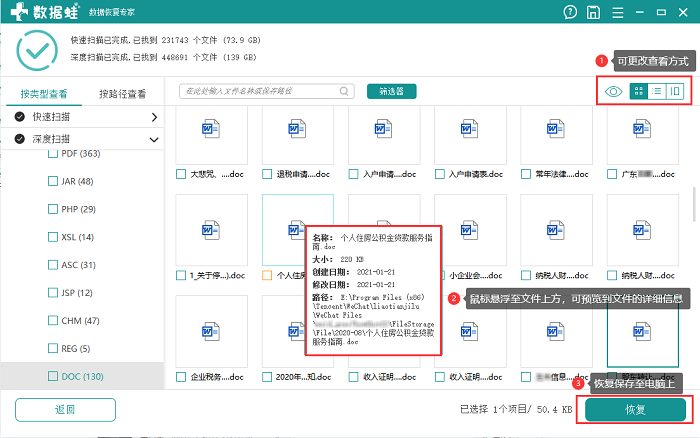The image size is (700, 438).
Task: Click the scan complete checkmark circle
Action: [37, 50]
